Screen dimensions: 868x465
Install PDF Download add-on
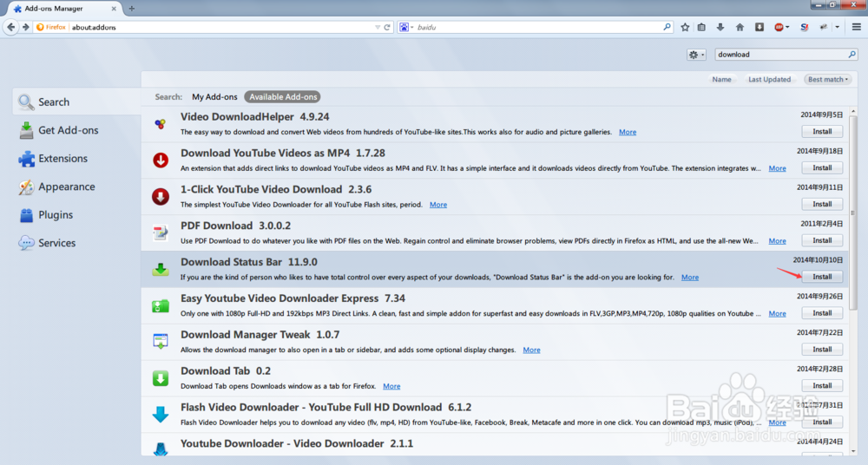822,240
